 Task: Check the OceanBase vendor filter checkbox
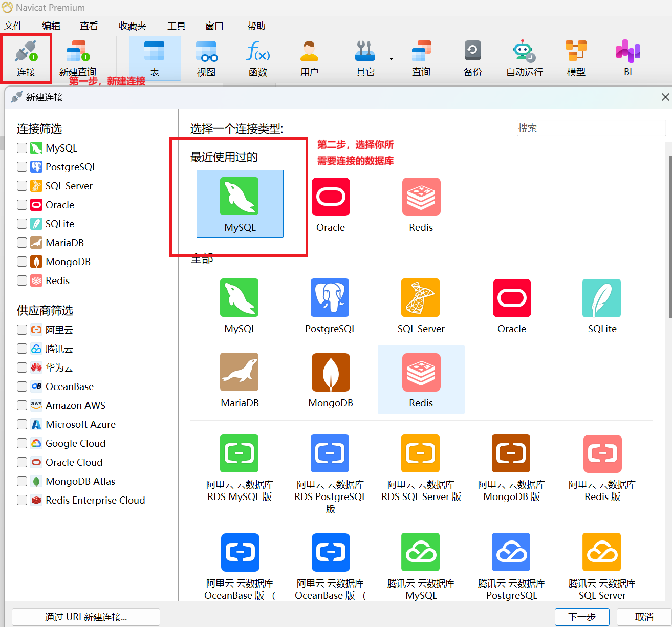[x=22, y=386]
